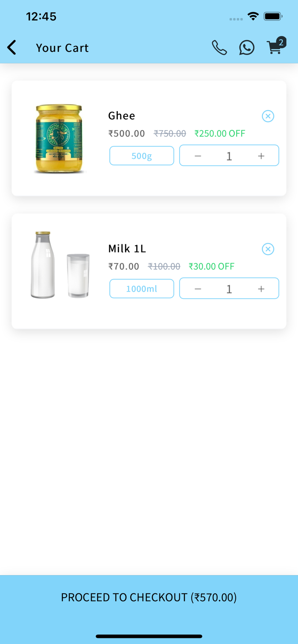Select the 500g variant for Ghee
Image resolution: width=298 pixels, height=644 pixels.
[x=141, y=155]
